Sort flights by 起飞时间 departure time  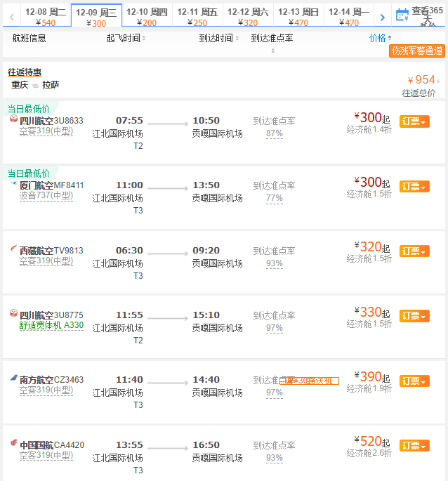point(126,38)
